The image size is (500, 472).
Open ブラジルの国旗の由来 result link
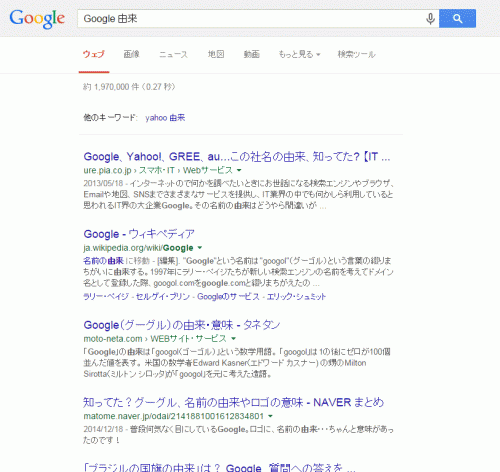coord(219,467)
